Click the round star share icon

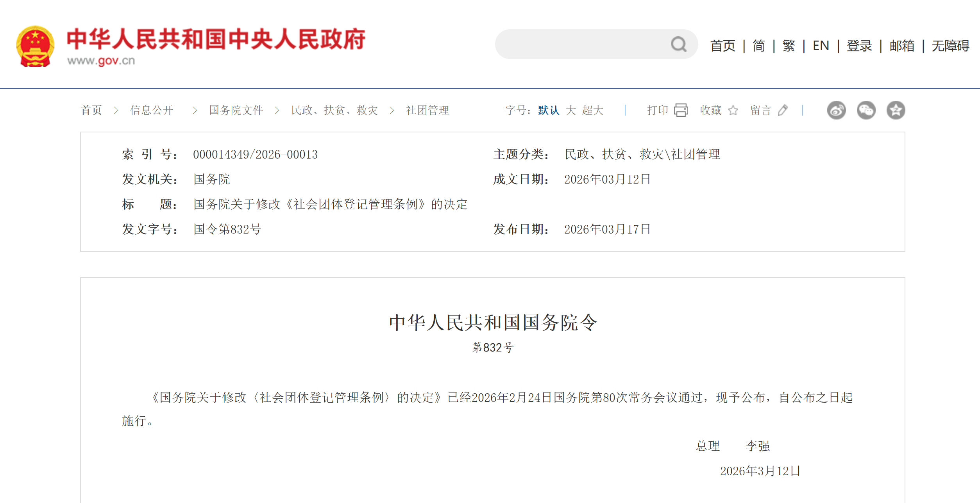tap(896, 110)
